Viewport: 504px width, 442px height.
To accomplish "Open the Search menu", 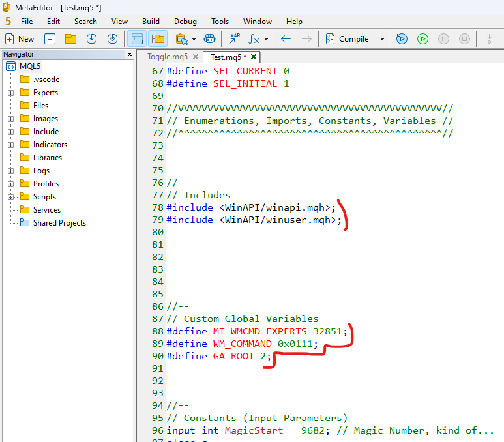I will (x=85, y=22).
